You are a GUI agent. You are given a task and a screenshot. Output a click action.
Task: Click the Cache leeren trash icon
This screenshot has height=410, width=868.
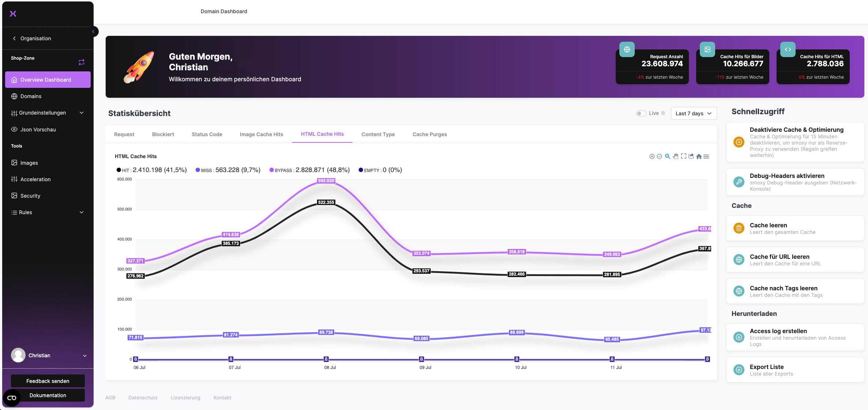tap(739, 228)
